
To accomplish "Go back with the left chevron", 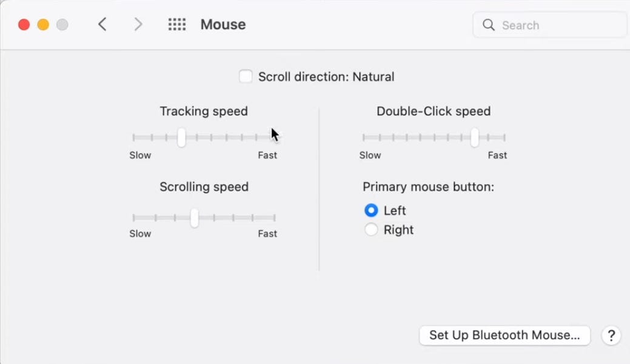I will click(102, 24).
